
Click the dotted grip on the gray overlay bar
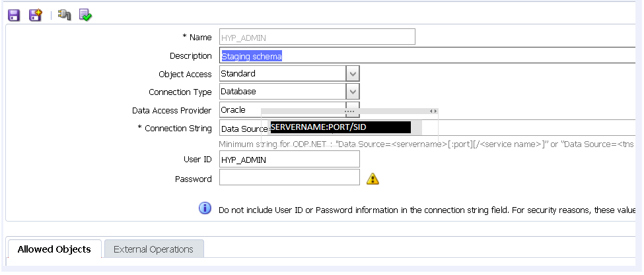(x=349, y=111)
